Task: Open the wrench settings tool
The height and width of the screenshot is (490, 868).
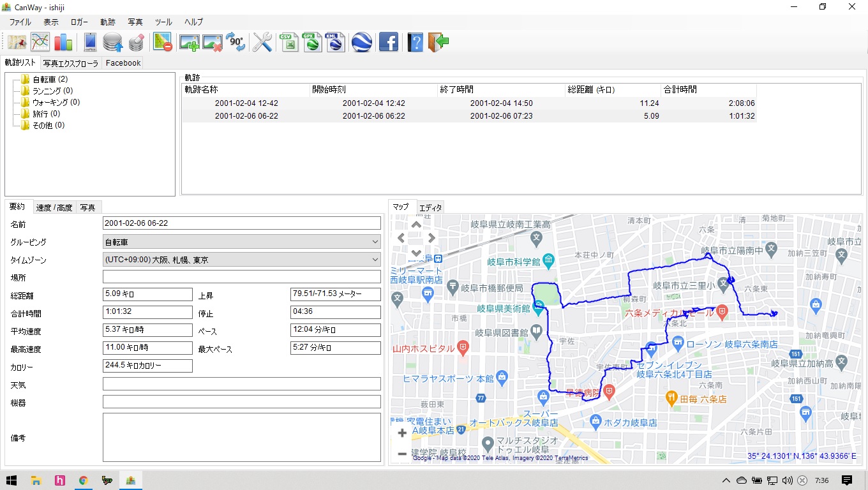Action: [262, 43]
